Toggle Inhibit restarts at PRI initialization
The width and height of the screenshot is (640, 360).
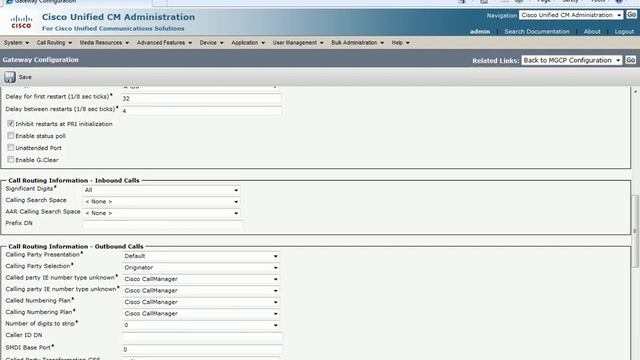[x=11, y=123]
